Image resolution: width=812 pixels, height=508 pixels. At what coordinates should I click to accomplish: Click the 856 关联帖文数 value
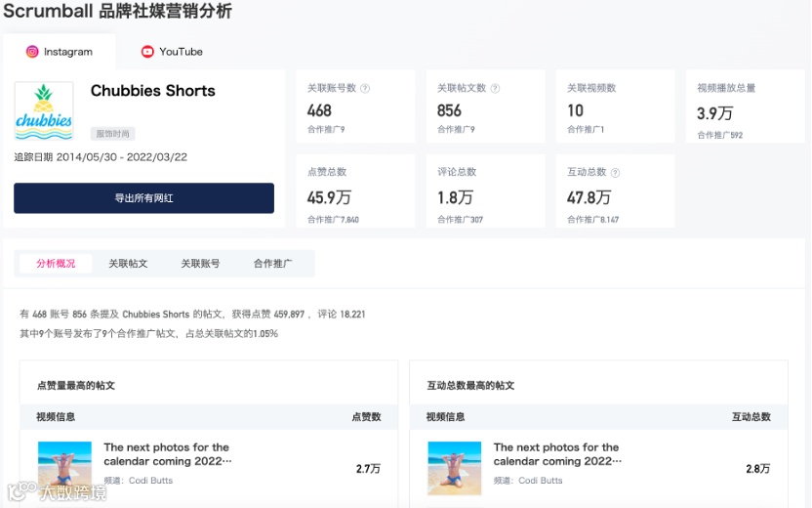(x=450, y=110)
